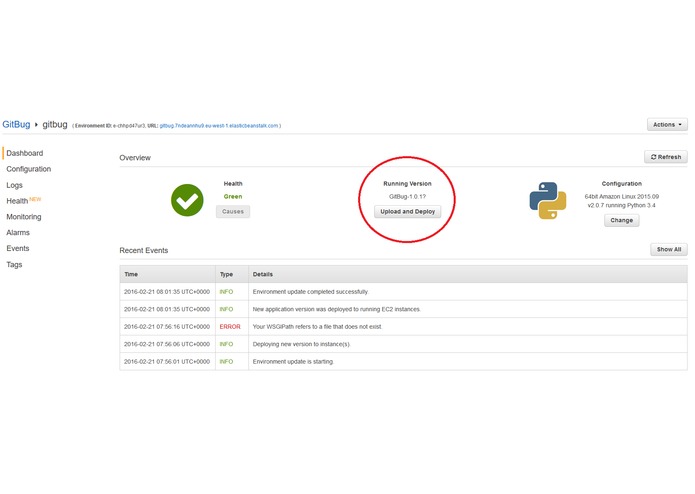Click the Green health status text
This screenshot has width=695, height=494.
coord(233,196)
